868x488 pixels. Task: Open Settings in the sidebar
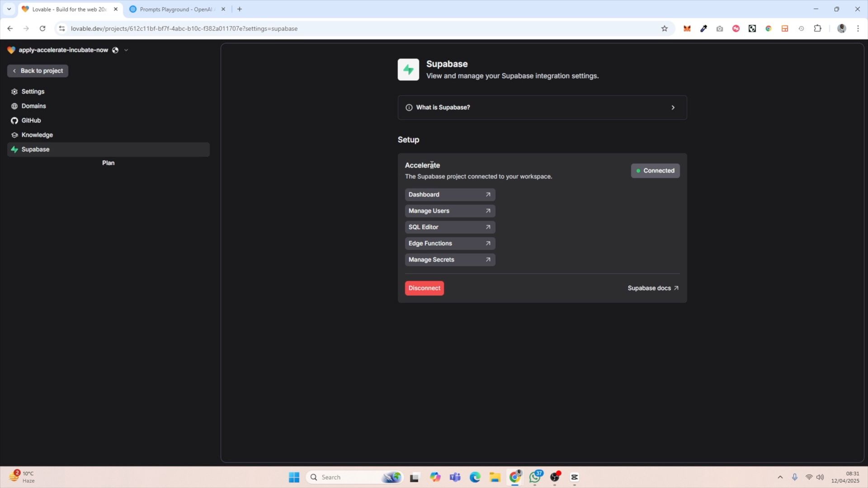point(108,92)
